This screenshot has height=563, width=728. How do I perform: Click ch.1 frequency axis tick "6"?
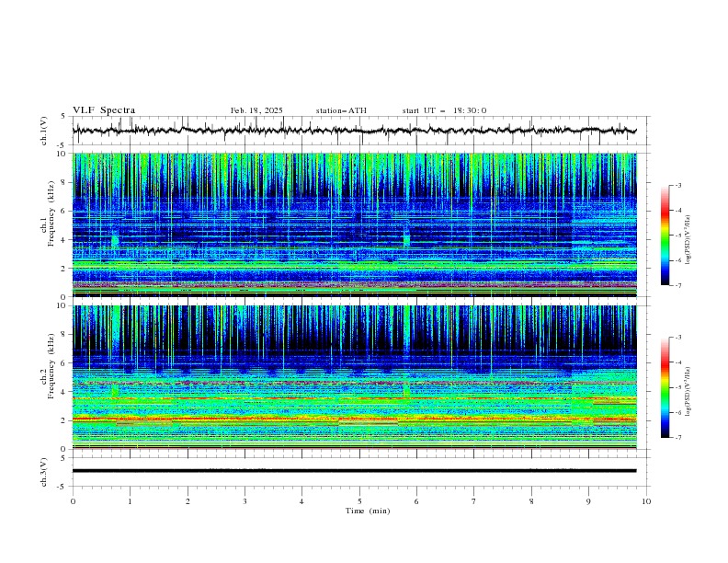(65, 211)
